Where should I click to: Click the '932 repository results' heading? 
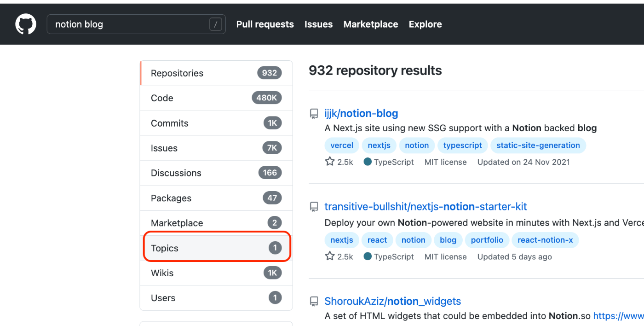[x=375, y=70]
